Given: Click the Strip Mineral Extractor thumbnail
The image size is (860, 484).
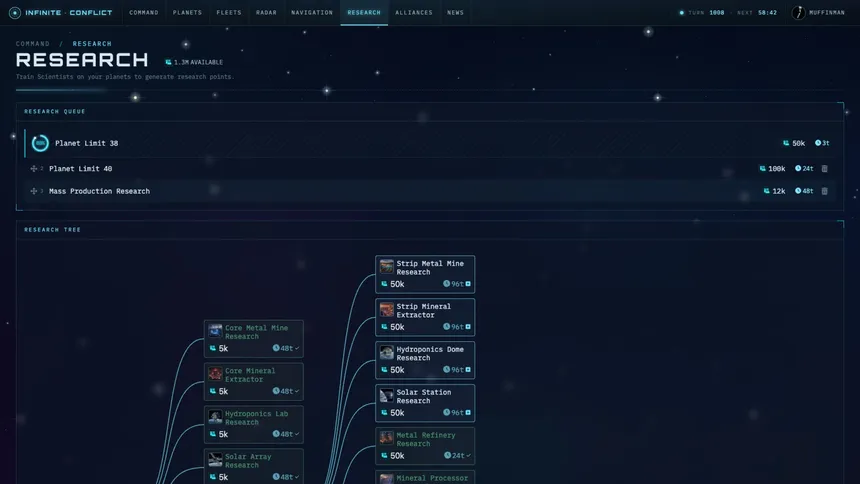Looking at the screenshot, I should [x=387, y=309].
